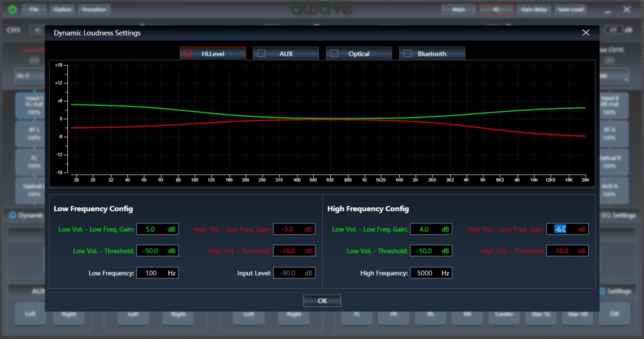Select High Frequency Config high-volume threshold -10.0
Image resolution: width=644 pixels, height=339 pixels.
567,251
